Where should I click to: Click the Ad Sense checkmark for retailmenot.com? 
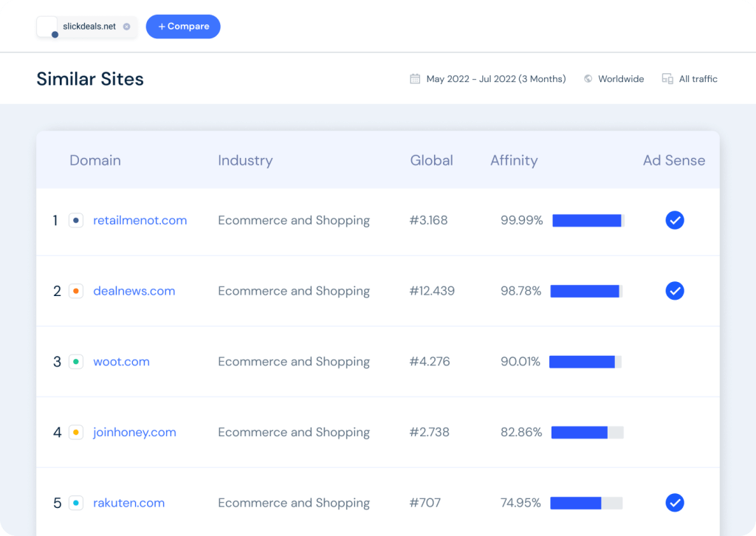tap(675, 220)
